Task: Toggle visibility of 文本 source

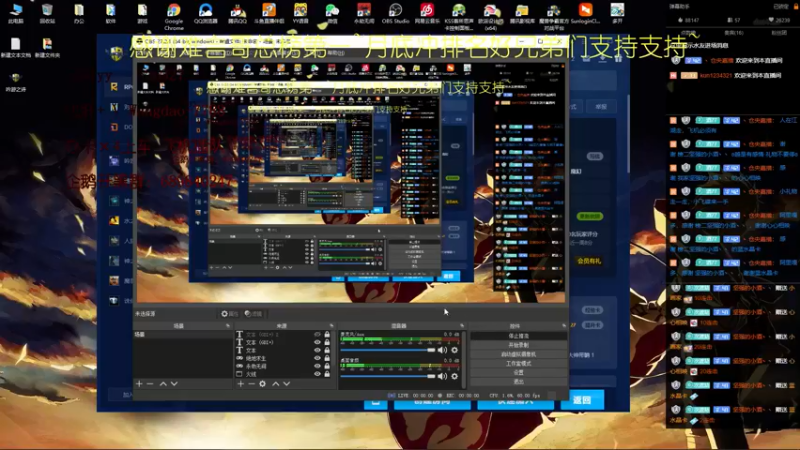Action: click(x=317, y=351)
